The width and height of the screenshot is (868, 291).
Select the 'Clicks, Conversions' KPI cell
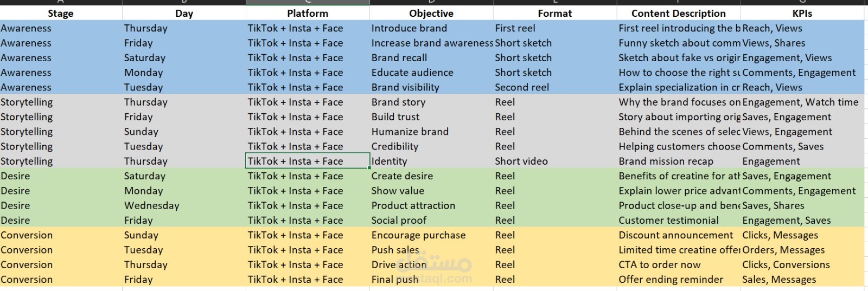tap(802, 264)
